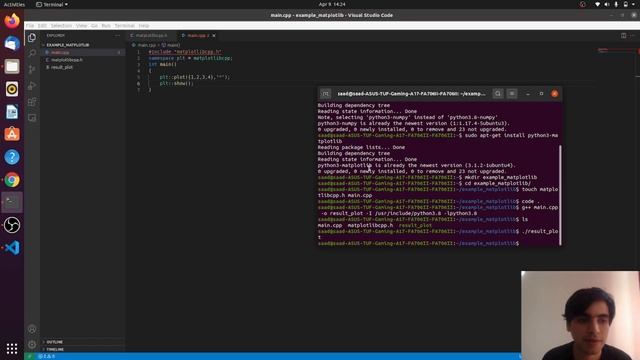Open the Run menu
This screenshot has width=640, height=360.
(x=106, y=26)
